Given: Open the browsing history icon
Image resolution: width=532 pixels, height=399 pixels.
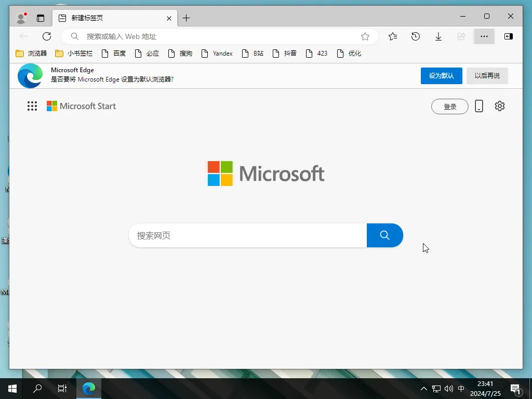Looking at the screenshot, I should (x=415, y=36).
